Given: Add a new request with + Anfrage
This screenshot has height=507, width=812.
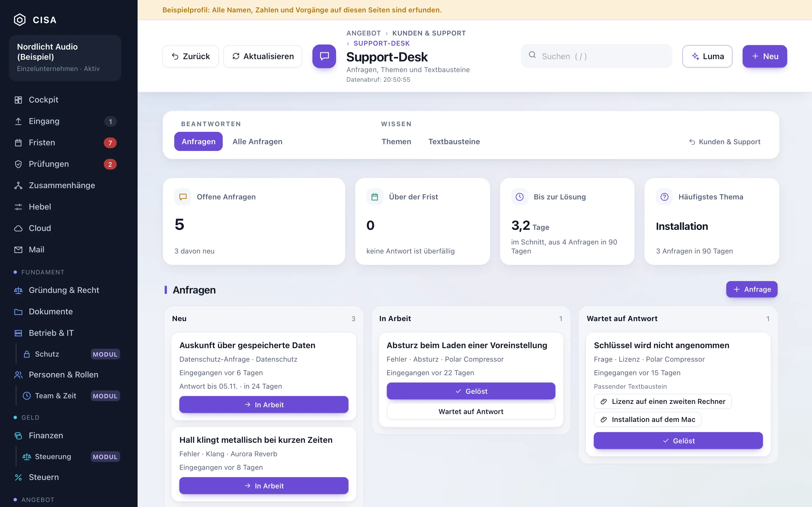Looking at the screenshot, I should (752, 289).
